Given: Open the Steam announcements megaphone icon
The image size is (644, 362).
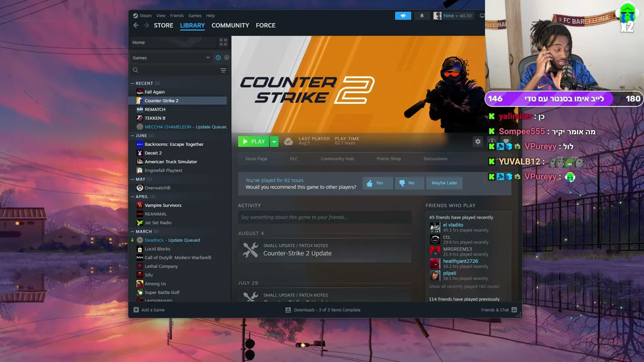Looking at the screenshot, I should pos(403,16).
